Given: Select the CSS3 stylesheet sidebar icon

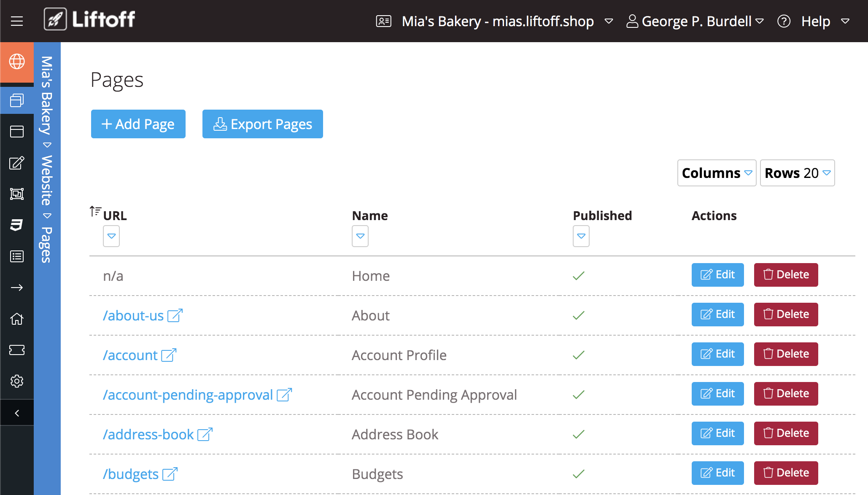Looking at the screenshot, I should coord(17,225).
